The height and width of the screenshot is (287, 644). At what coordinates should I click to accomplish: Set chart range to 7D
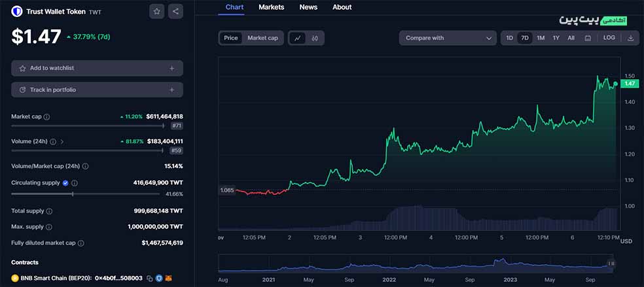(x=524, y=38)
